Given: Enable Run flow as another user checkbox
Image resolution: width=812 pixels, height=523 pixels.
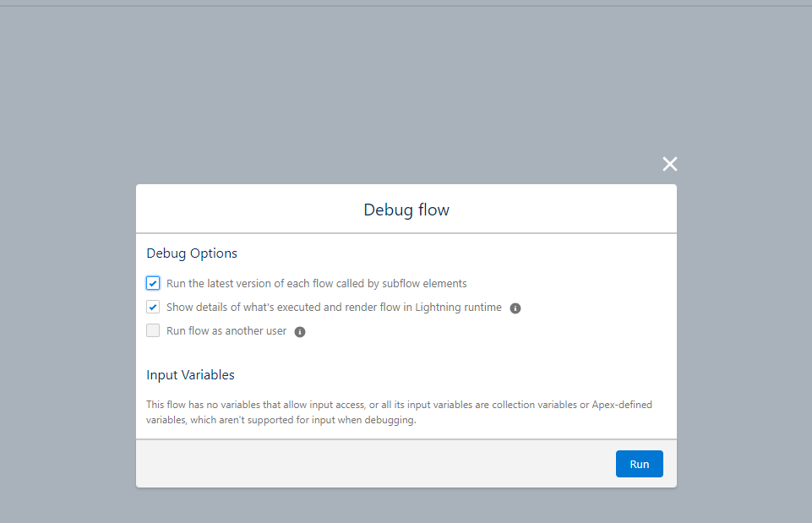Looking at the screenshot, I should pyautogui.click(x=153, y=331).
